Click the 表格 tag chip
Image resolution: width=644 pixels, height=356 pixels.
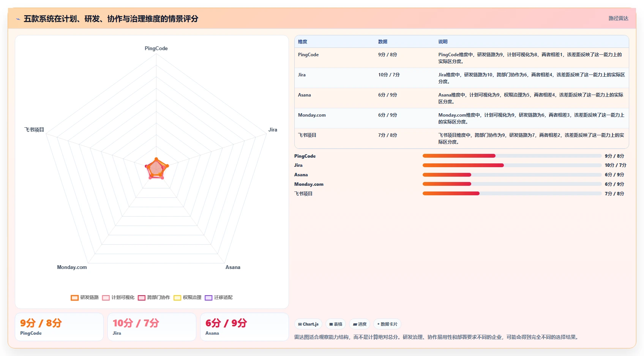pyautogui.click(x=336, y=324)
